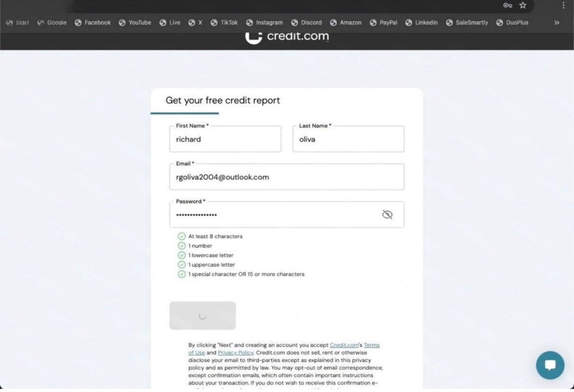Screen dimensions: 574x392
Task: Open Chrome three-dot menu
Action: pos(563,5)
